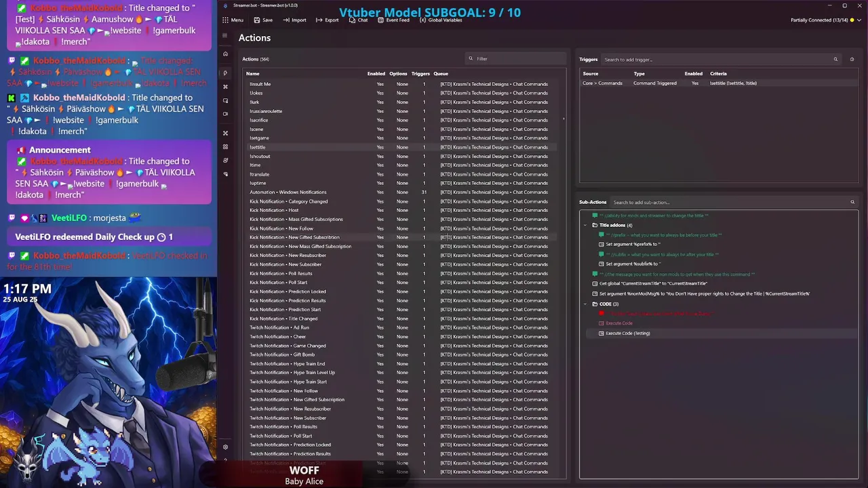This screenshot has width=868, height=488.
Task: Select Automation • Windows Notifications action
Action: click(400, 192)
